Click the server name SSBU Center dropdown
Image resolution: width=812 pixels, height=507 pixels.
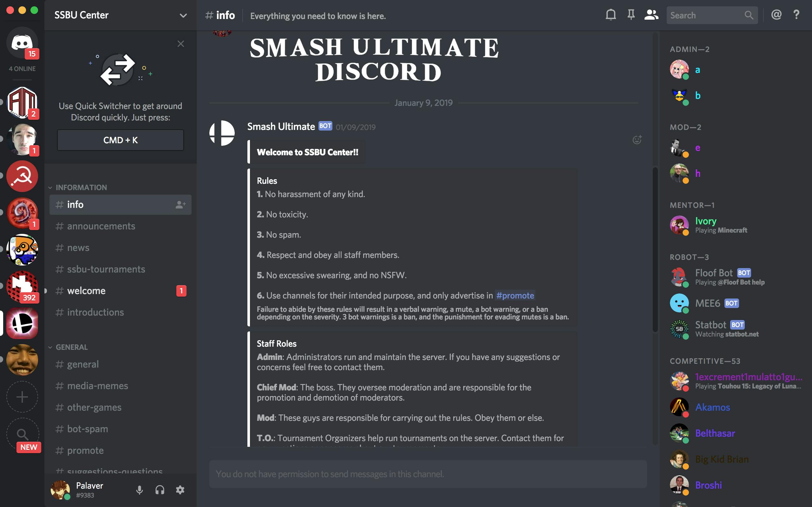point(119,15)
